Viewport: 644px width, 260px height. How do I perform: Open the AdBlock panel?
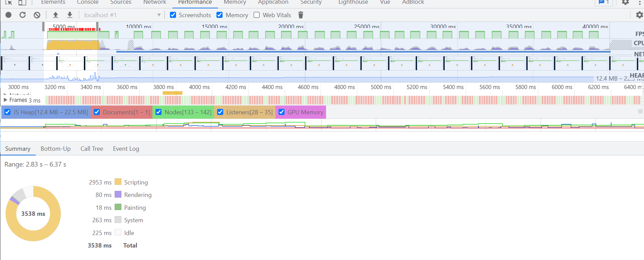(x=413, y=2)
